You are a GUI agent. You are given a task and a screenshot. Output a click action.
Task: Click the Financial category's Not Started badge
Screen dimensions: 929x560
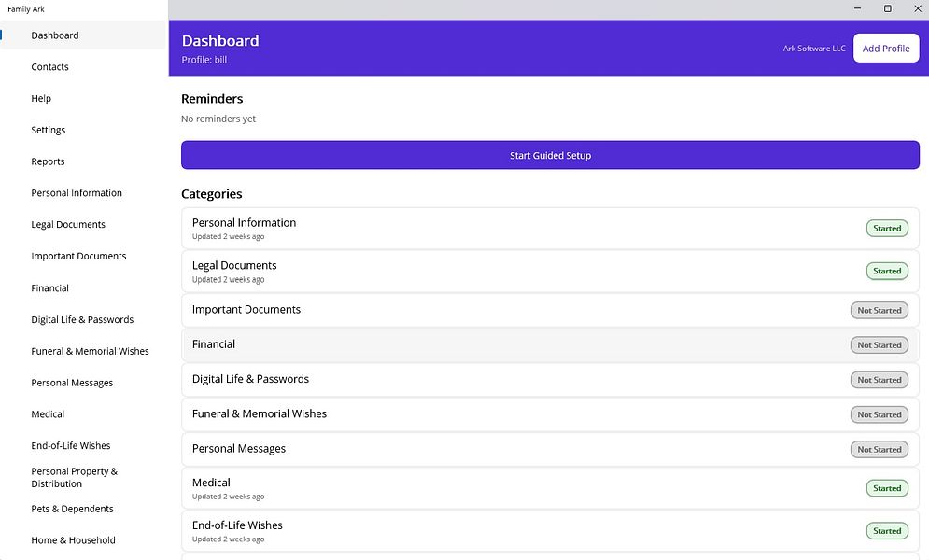(880, 345)
